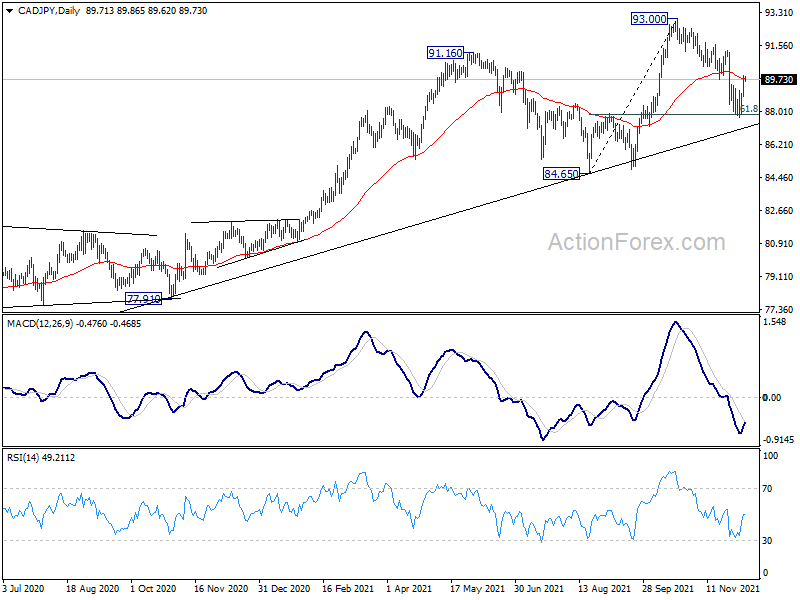The image size is (800, 600).
Task: Click the 16 Feb 2021 date label
Action: (349, 589)
